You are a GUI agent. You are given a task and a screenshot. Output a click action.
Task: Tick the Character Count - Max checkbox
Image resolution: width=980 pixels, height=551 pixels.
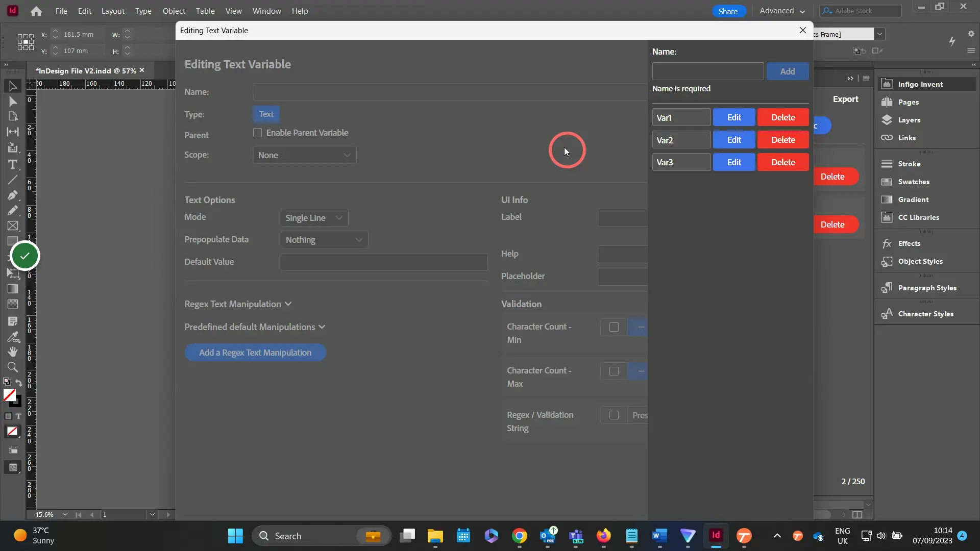(614, 371)
